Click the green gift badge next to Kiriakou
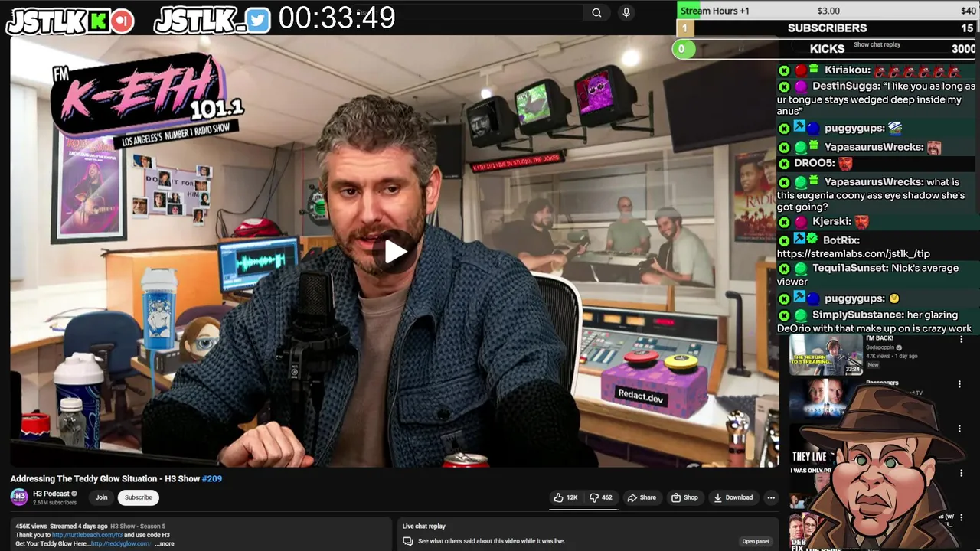The height and width of the screenshot is (551, 980). coord(814,69)
